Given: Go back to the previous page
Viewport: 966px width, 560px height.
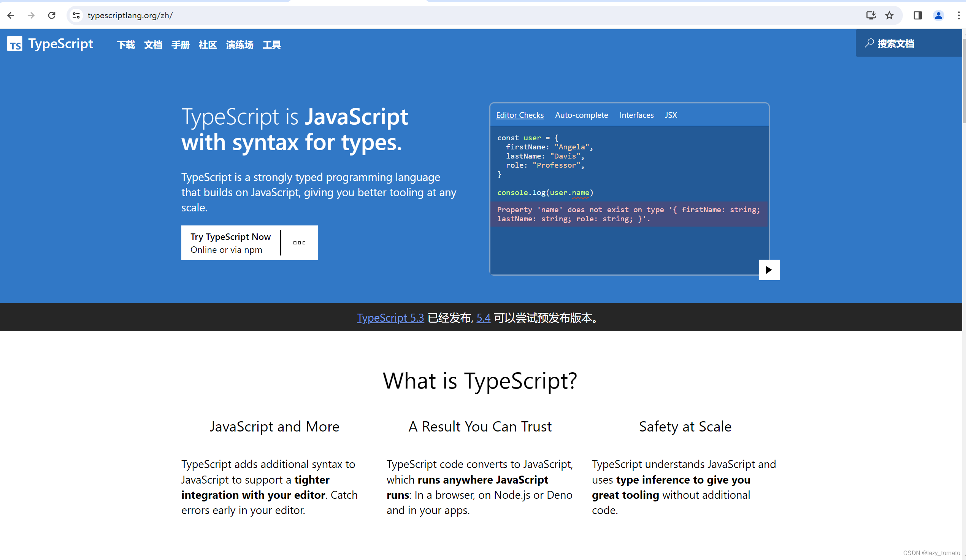Looking at the screenshot, I should pos(11,15).
